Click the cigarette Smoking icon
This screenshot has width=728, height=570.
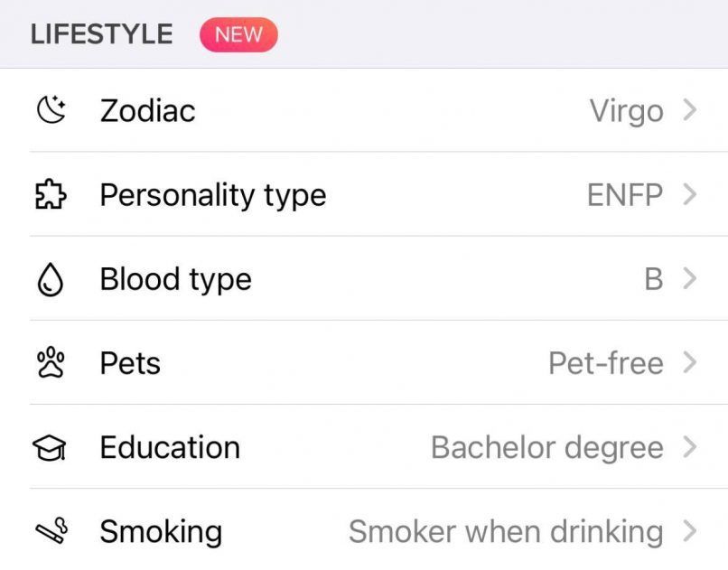(x=51, y=531)
